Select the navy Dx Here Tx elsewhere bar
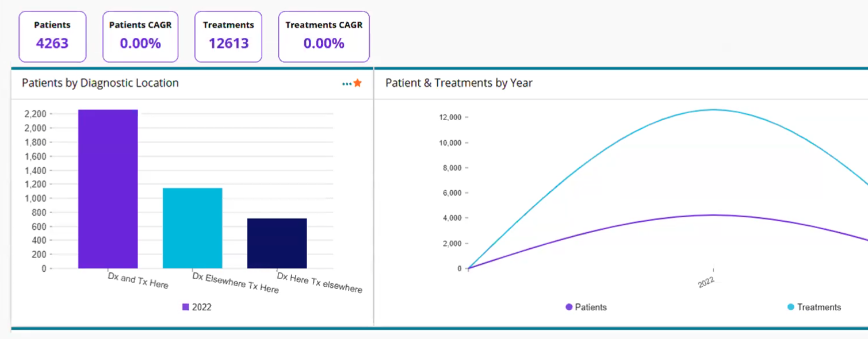This screenshot has width=868, height=339. 277,243
